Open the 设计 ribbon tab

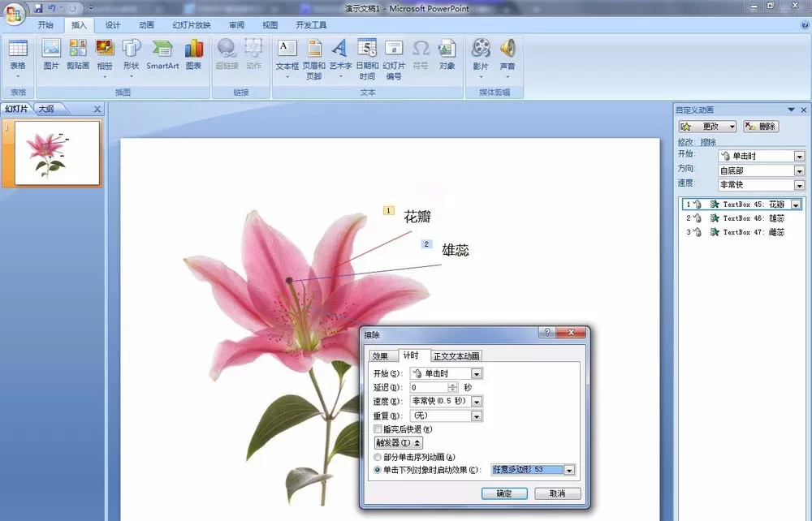click(x=113, y=25)
